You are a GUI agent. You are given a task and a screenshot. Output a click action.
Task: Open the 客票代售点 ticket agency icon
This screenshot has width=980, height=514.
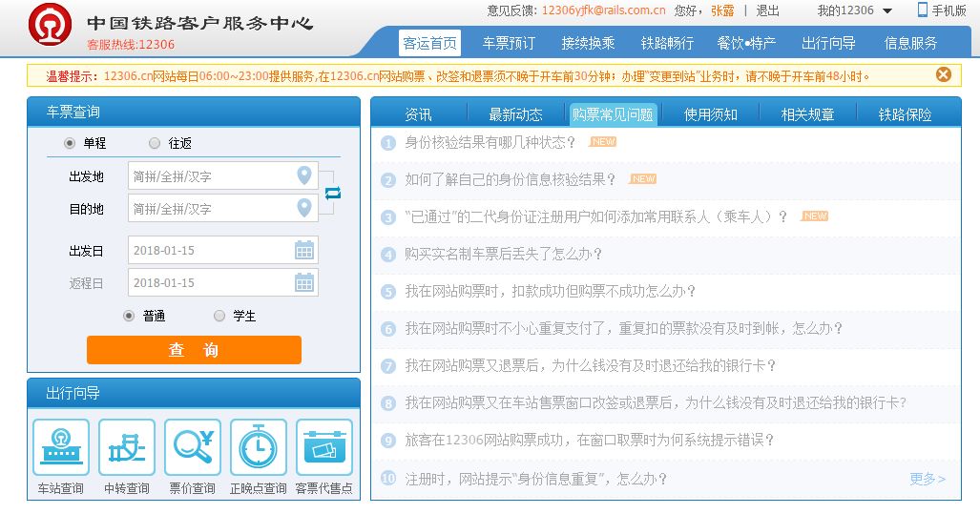[x=324, y=447]
